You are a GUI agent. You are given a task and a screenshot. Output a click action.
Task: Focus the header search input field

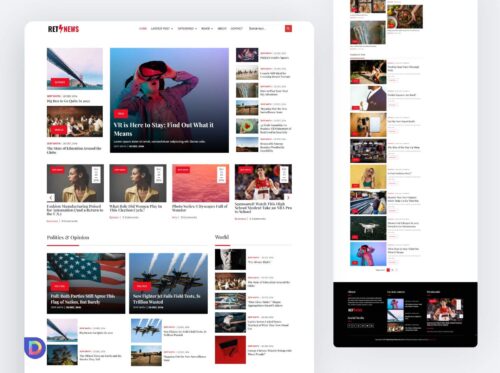pyautogui.click(x=266, y=29)
